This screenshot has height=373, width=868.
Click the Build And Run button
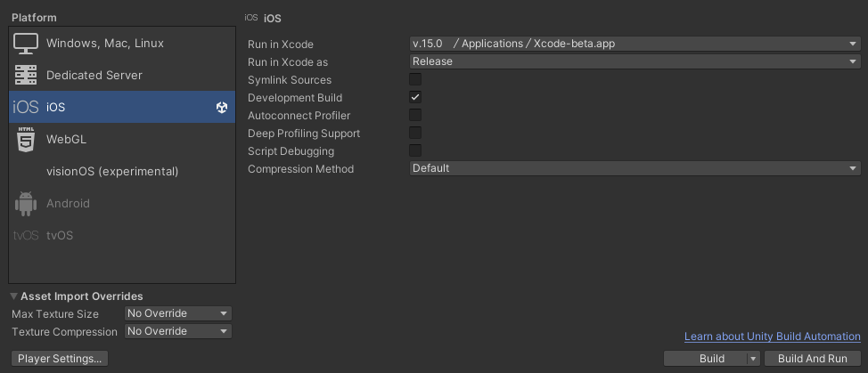point(812,359)
